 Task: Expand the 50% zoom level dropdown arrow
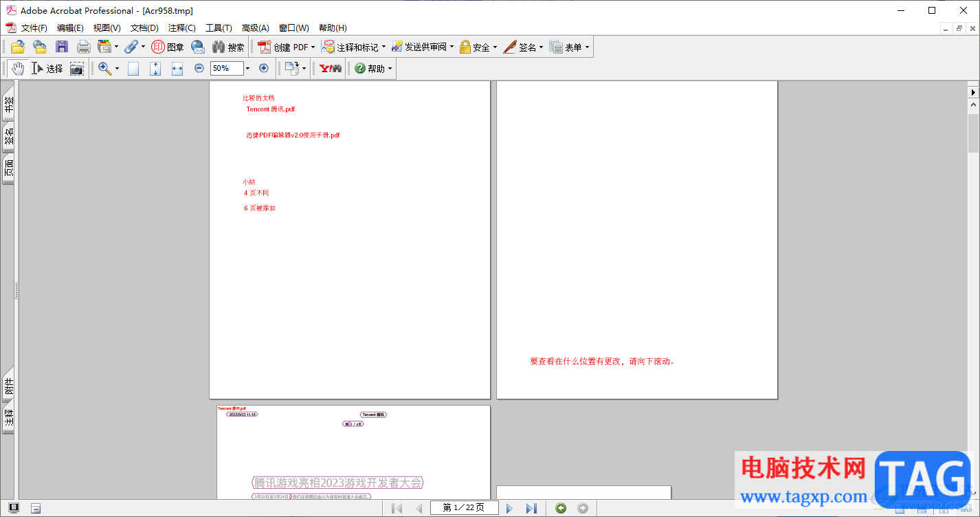tap(247, 68)
